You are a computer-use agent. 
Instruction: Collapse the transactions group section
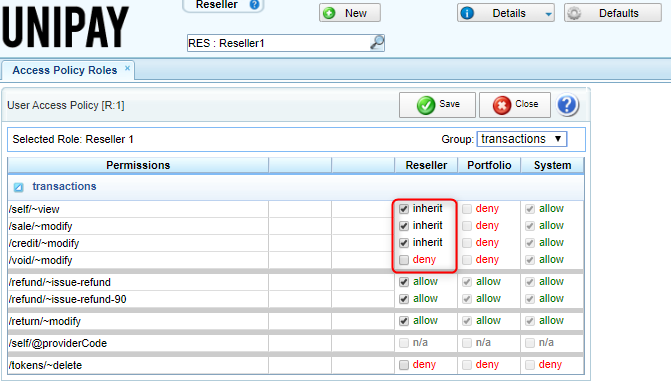[x=18, y=187]
